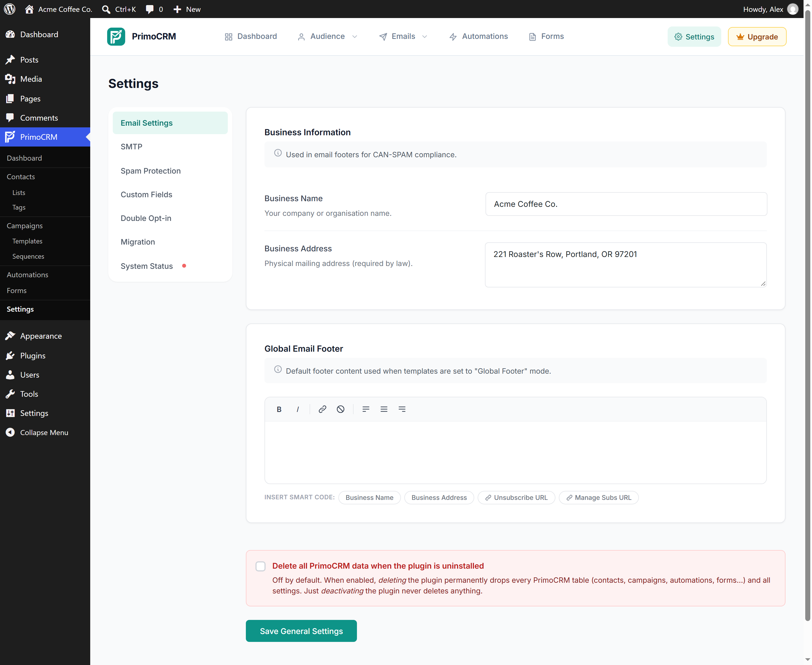Open the Spam Protection tab
Screen dimensions: 812x665
[x=170, y=171]
